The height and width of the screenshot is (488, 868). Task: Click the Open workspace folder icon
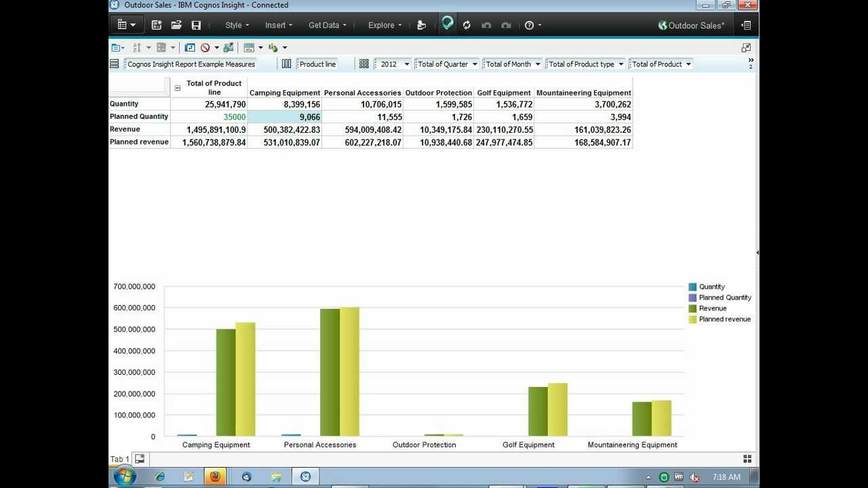[x=176, y=25]
